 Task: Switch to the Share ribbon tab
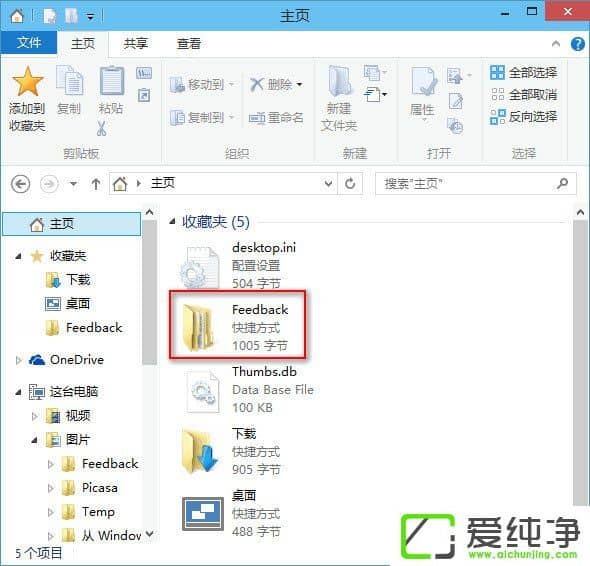[x=135, y=44]
